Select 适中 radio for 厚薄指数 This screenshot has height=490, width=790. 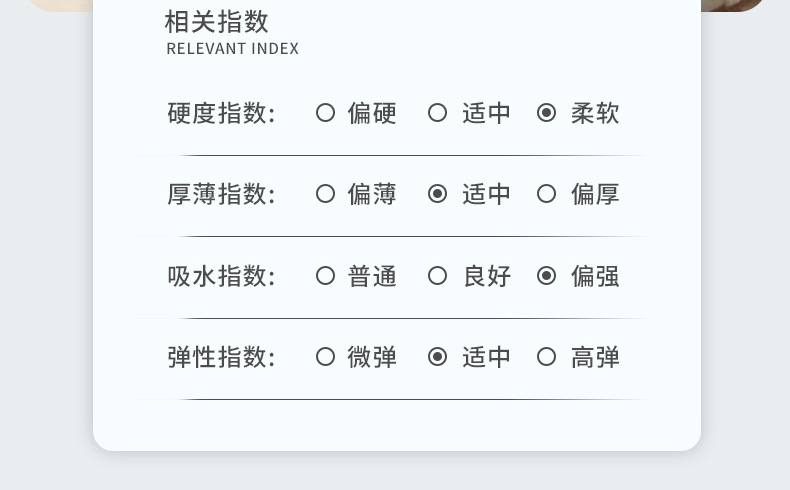pos(437,194)
